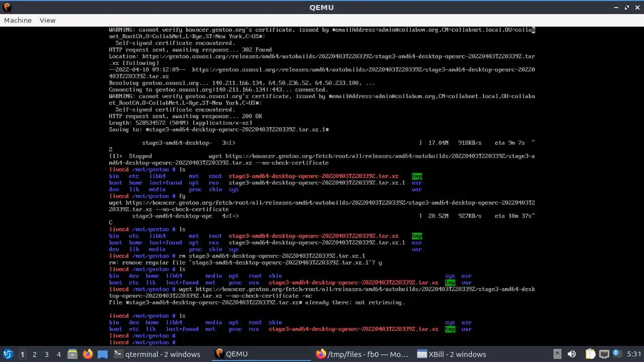Click the 'Location: https://gentoo.osuosl.org' line
This screenshot has height=362, width=644.
pyautogui.click(x=322, y=60)
